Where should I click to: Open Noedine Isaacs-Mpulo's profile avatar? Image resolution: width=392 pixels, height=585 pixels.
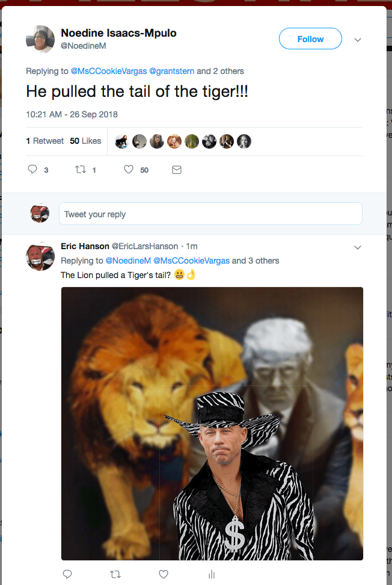[39, 39]
